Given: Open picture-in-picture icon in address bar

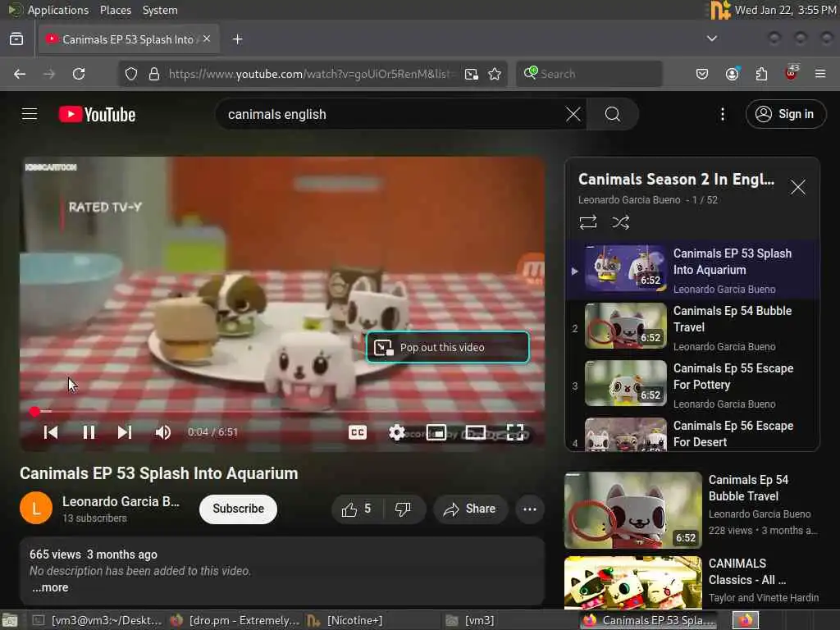Looking at the screenshot, I should (472, 74).
